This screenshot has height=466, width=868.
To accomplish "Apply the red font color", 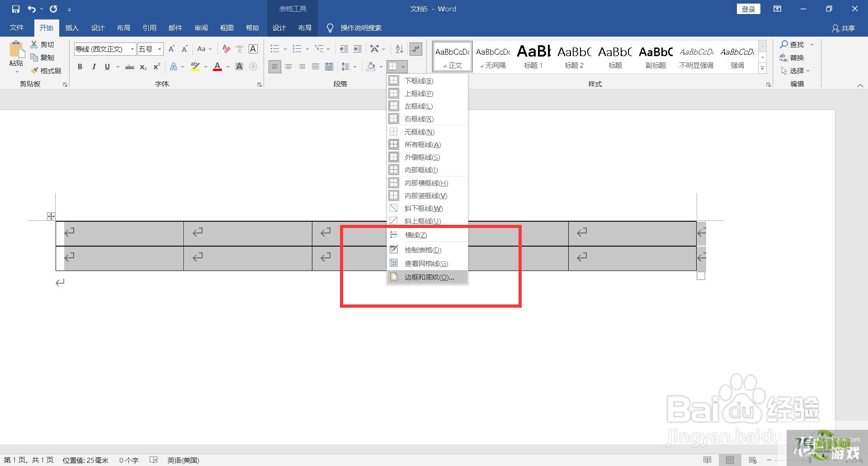I will pos(217,67).
